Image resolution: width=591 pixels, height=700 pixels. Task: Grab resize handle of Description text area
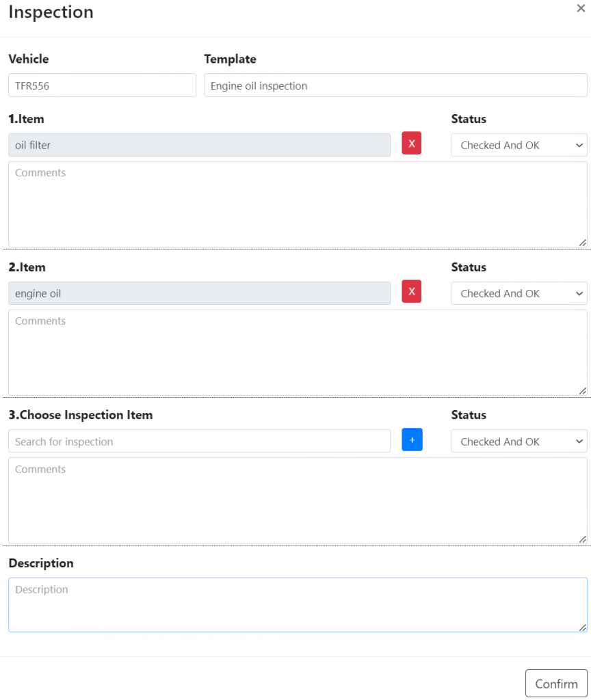pyautogui.click(x=583, y=628)
